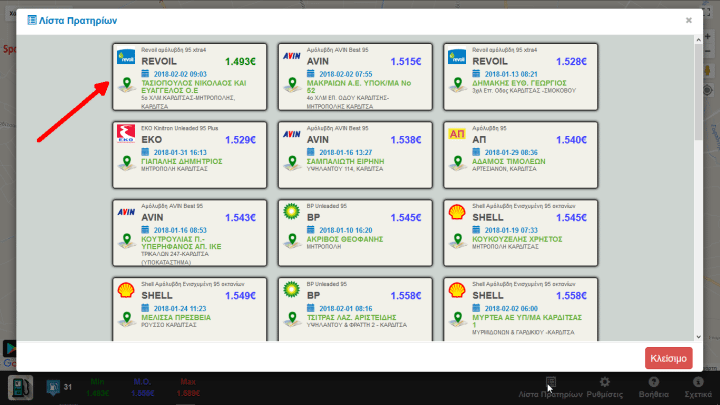Click the Revoil logo on the 1.493€ card

click(x=126, y=56)
